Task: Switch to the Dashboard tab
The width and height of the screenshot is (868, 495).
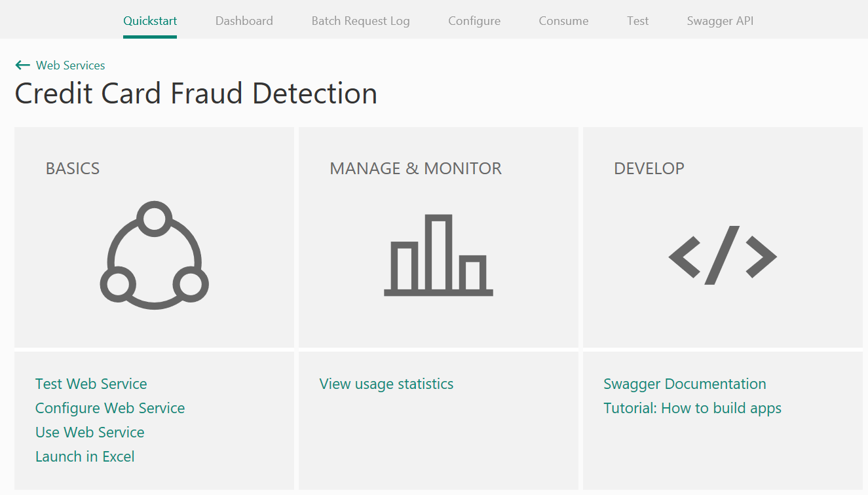Action: click(244, 20)
